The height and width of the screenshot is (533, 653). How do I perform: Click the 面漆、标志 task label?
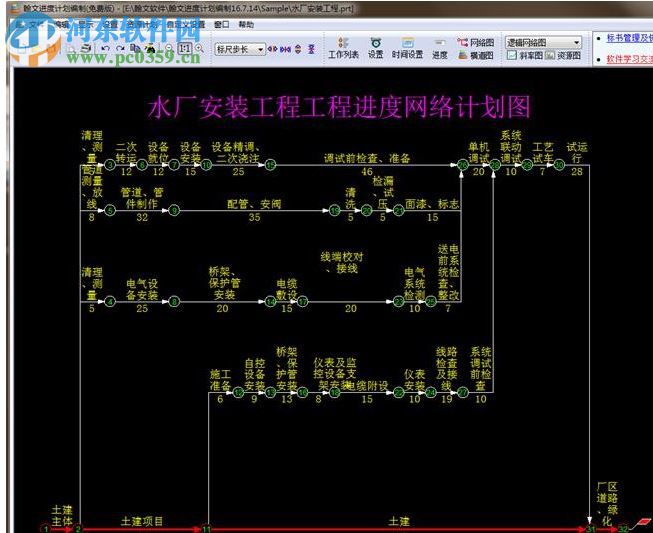[x=432, y=204]
